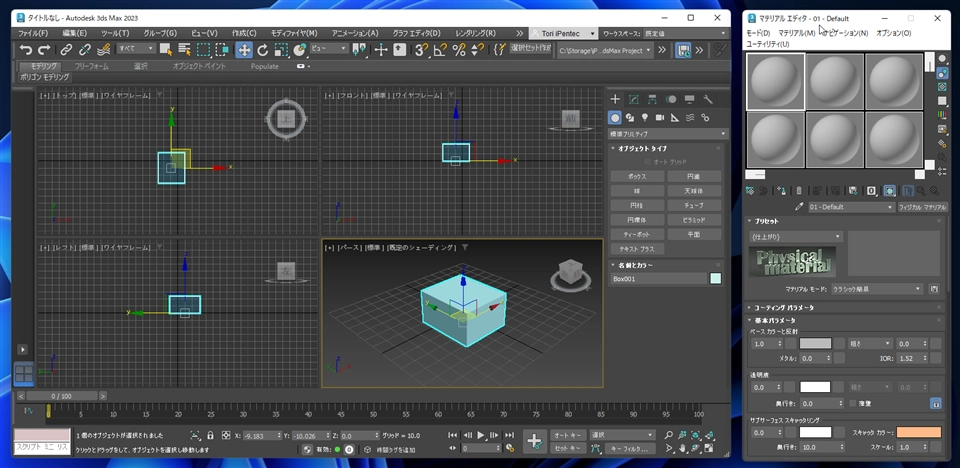This screenshot has height=468, width=960.
Task: Open the レンダリング(R) menu
Action: (x=475, y=33)
